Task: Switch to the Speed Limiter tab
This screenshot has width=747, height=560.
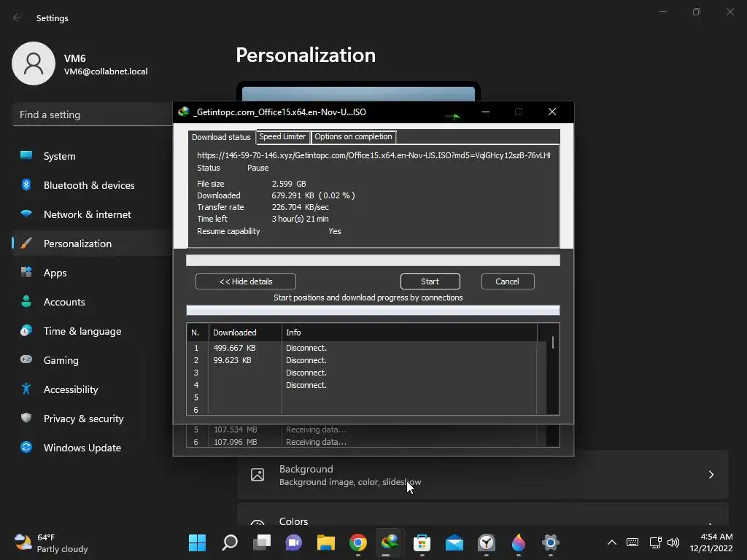Action: click(282, 136)
